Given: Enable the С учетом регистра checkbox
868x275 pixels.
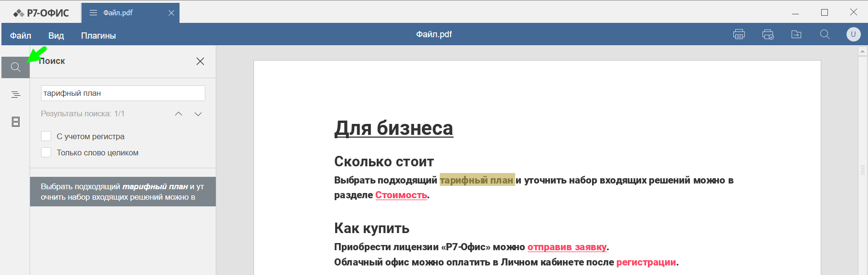Looking at the screenshot, I should pyautogui.click(x=46, y=136).
